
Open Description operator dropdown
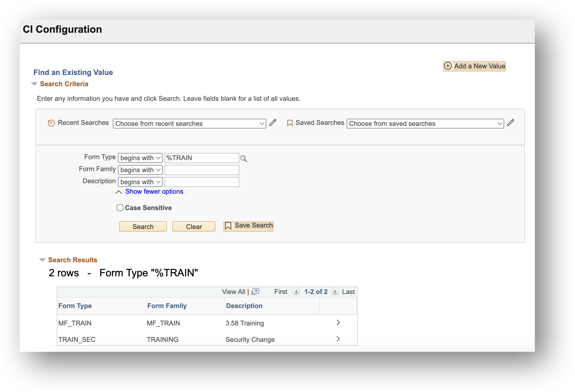140,182
